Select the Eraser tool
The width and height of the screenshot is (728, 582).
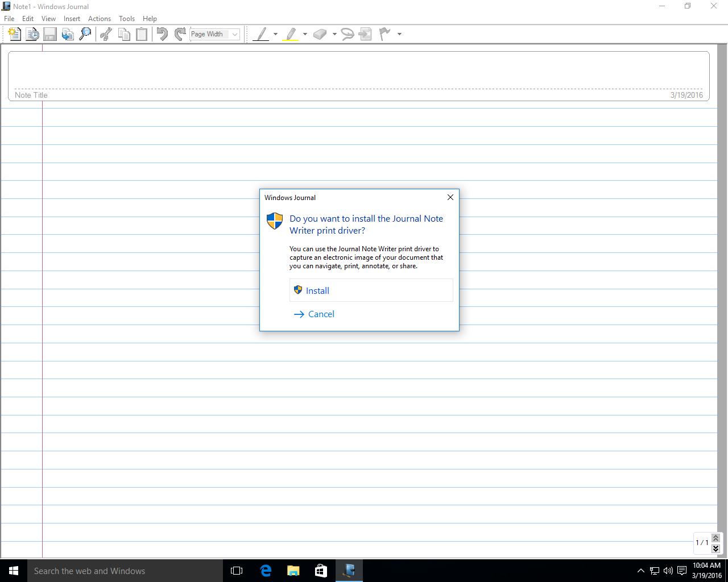point(320,34)
